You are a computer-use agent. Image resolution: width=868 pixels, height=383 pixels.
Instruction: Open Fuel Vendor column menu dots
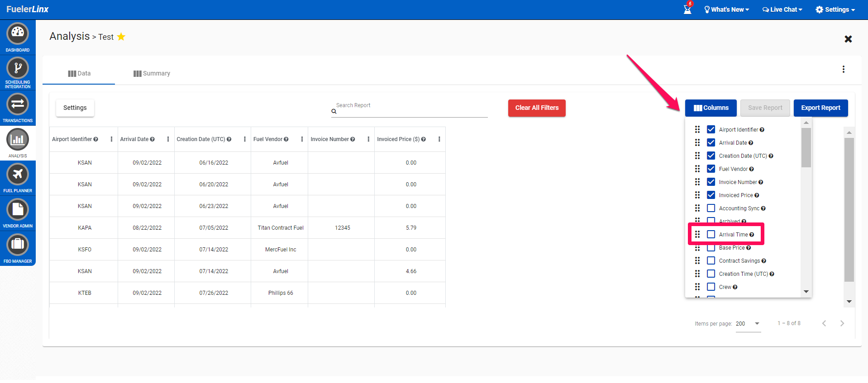tap(302, 139)
